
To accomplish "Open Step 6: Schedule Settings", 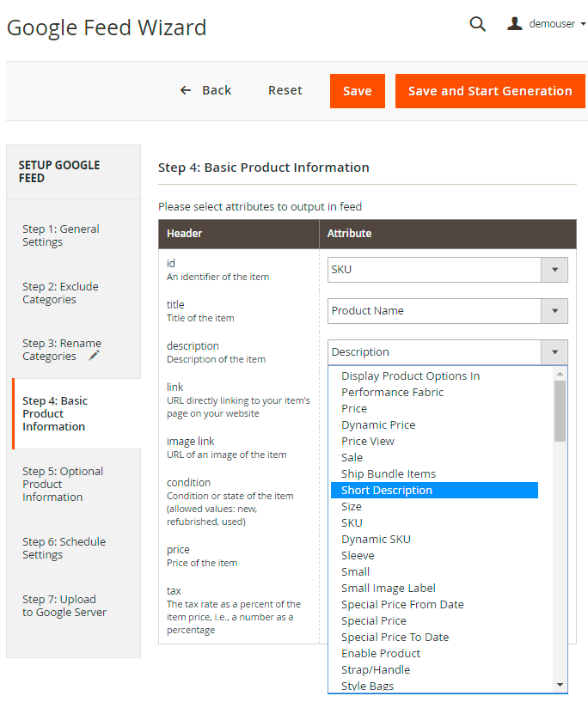I will point(64,548).
